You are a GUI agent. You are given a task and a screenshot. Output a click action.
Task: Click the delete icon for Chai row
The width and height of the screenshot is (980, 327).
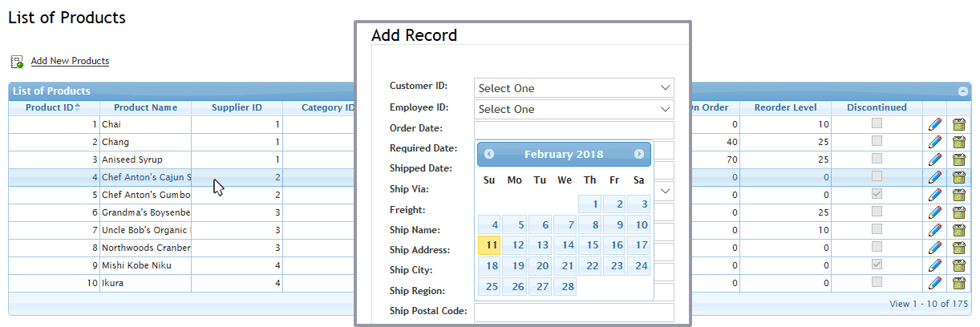pos(958,124)
